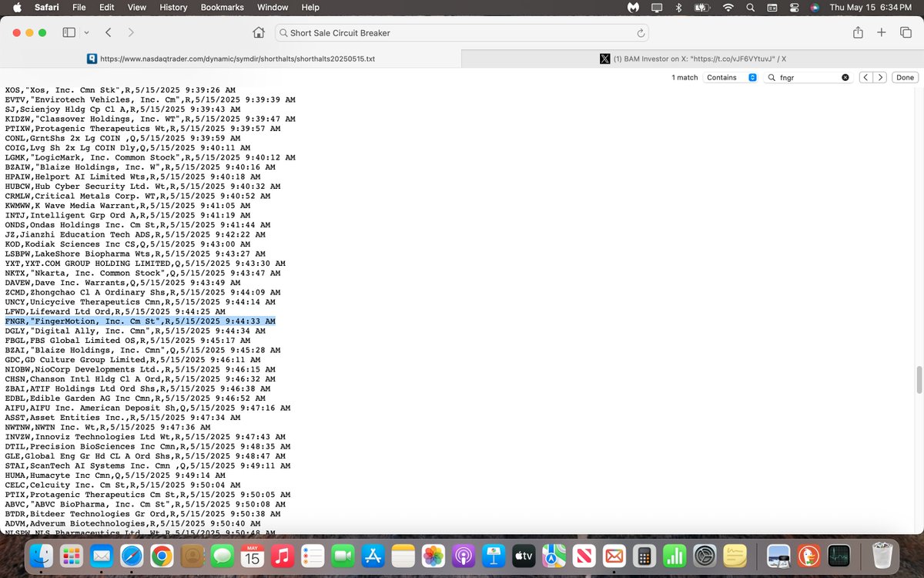
Task: Open Mail from the Dock
Action: click(x=102, y=556)
